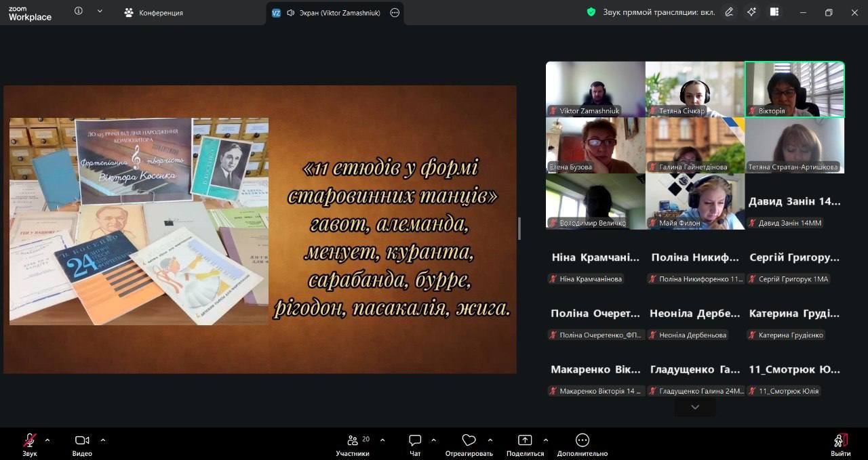Open the annotation pencil tool in top bar

tap(729, 12)
